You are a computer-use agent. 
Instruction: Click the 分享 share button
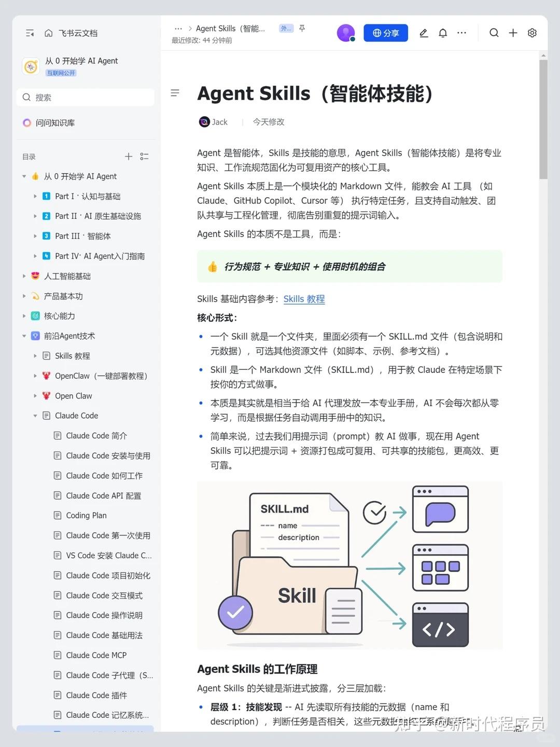coord(386,33)
